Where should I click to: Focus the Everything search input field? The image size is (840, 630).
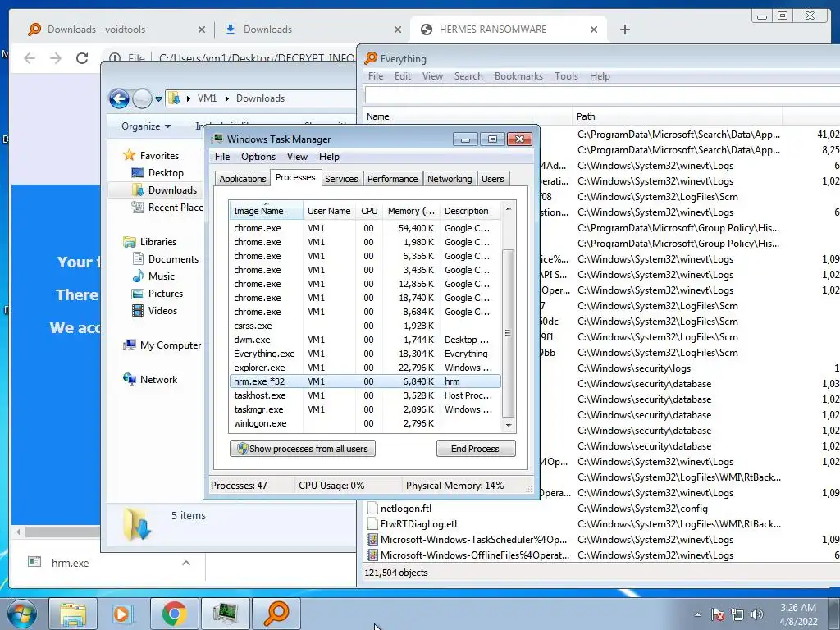pyautogui.click(x=602, y=95)
